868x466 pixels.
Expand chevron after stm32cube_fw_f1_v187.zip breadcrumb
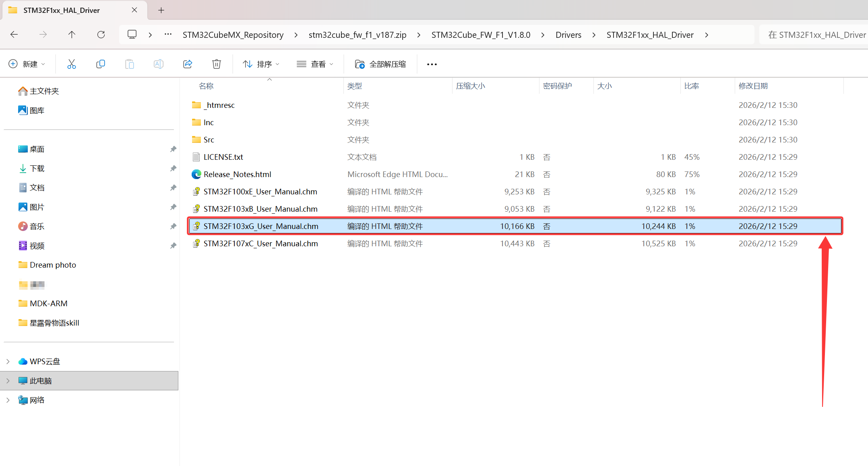click(x=419, y=35)
